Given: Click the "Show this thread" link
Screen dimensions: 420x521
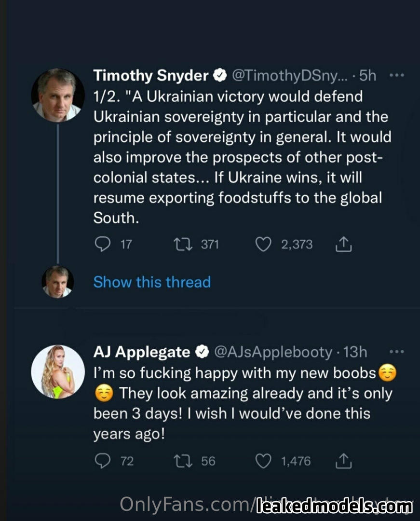Looking at the screenshot, I should point(152,282).
